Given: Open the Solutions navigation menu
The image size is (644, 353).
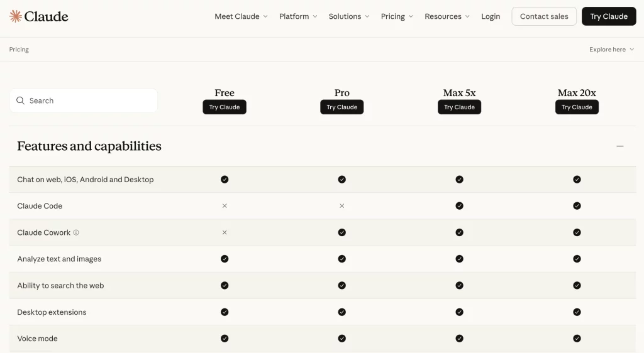Looking at the screenshot, I should click(349, 16).
